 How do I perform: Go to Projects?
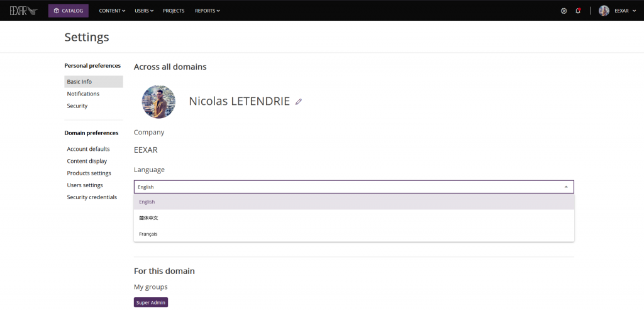[174, 11]
